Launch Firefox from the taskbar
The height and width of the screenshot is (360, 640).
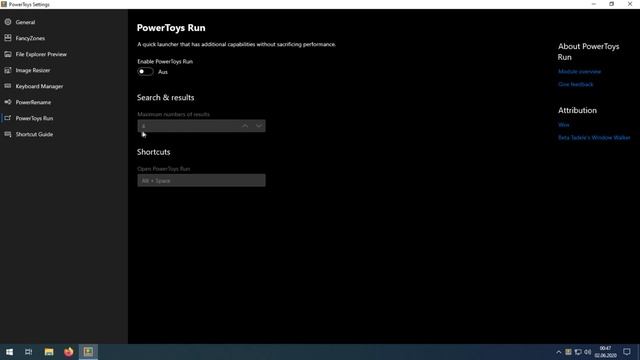click(x=69, y=352)
